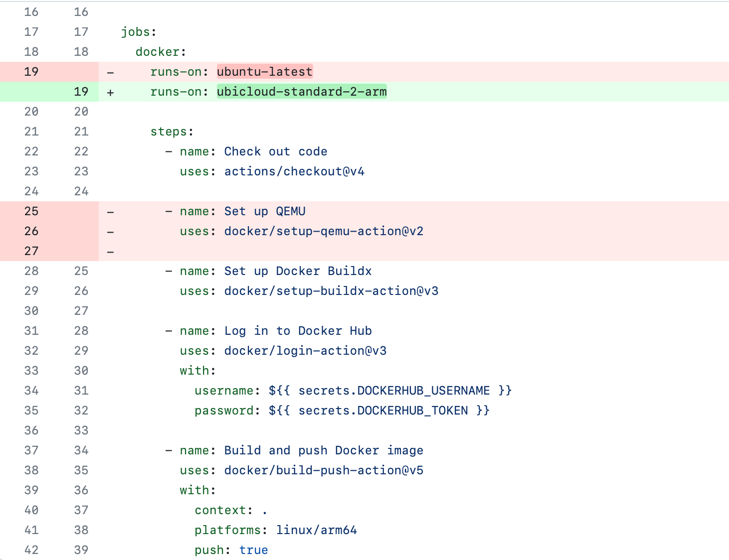Select the 'jobs:' key on line 17
This screenshot has width=729, height=560.
[139, 32]
